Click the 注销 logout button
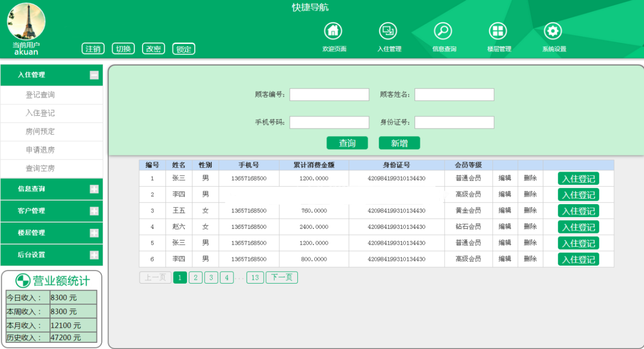This screenshot has height=349, width=644. click(93, 48)
